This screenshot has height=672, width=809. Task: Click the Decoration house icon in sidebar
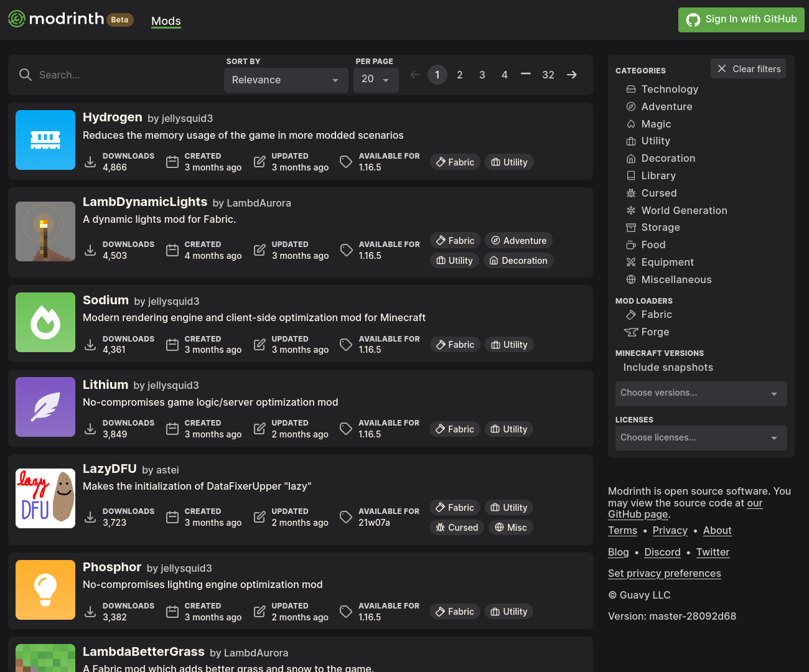tap(631, 159)
